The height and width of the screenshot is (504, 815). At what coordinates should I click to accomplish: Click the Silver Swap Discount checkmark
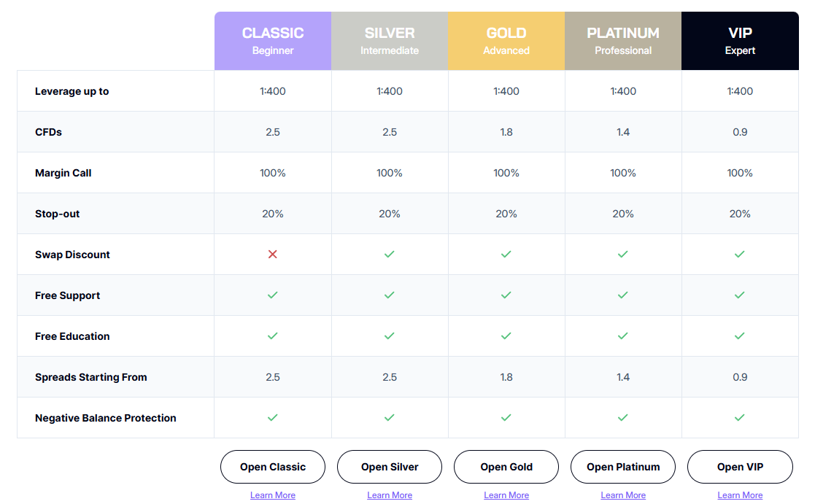pyautogui.click(x=390, y=254)
